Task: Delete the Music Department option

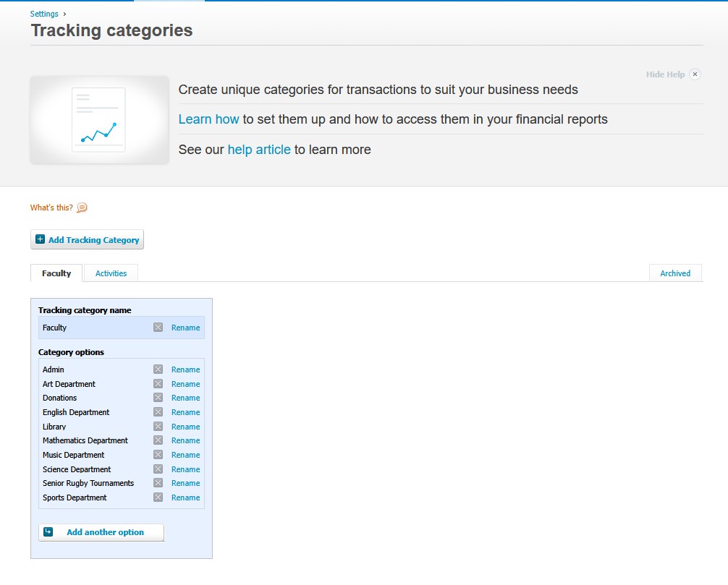Action: point(158,455)
